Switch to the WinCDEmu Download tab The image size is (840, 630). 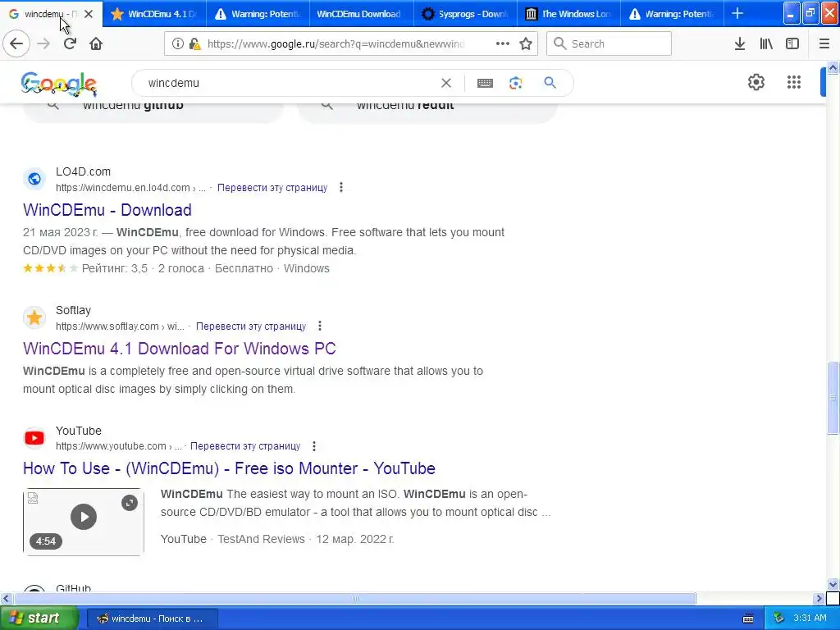point(361,14)
